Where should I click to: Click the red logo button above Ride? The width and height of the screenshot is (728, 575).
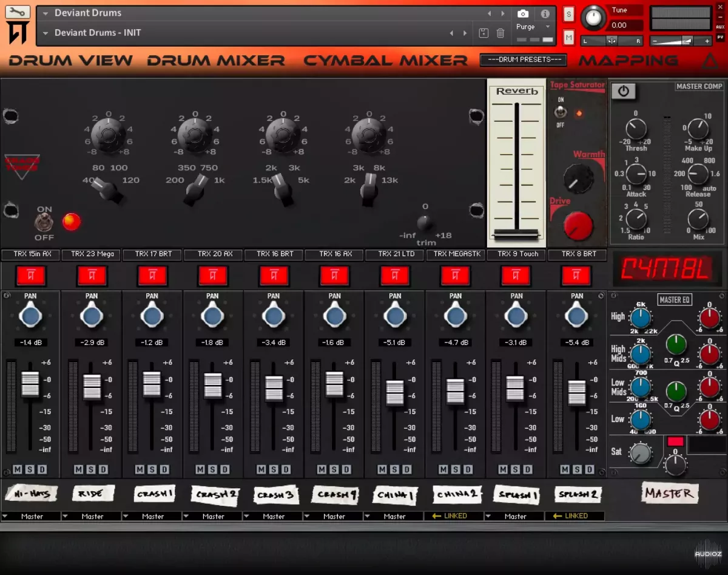92,276
